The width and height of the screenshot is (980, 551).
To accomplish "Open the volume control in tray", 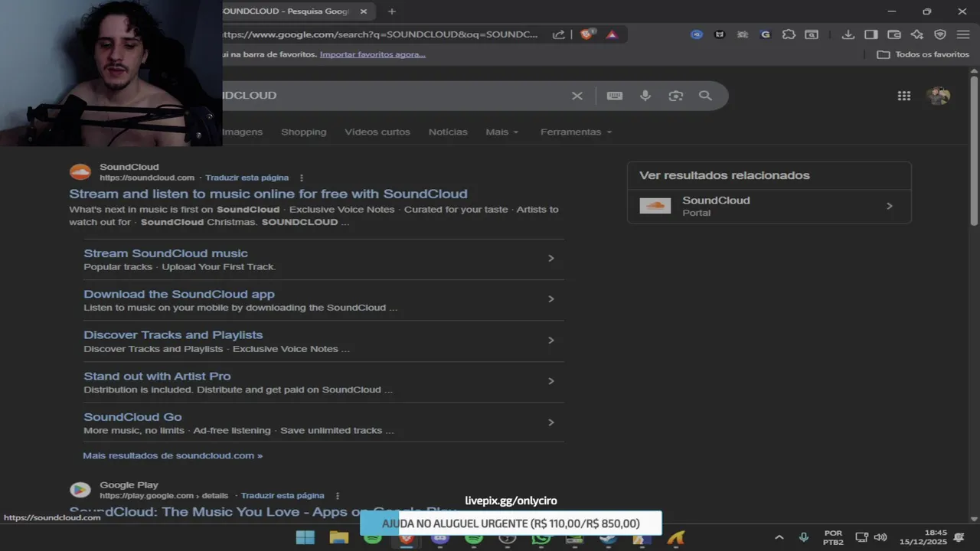I will [880, 537].
